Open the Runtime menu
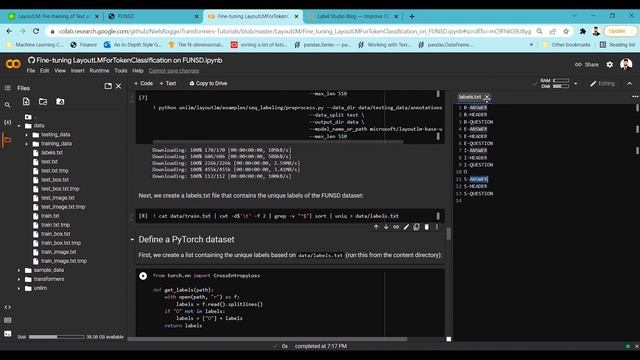This screenshot has width=640, height=360. coord(99,71)
